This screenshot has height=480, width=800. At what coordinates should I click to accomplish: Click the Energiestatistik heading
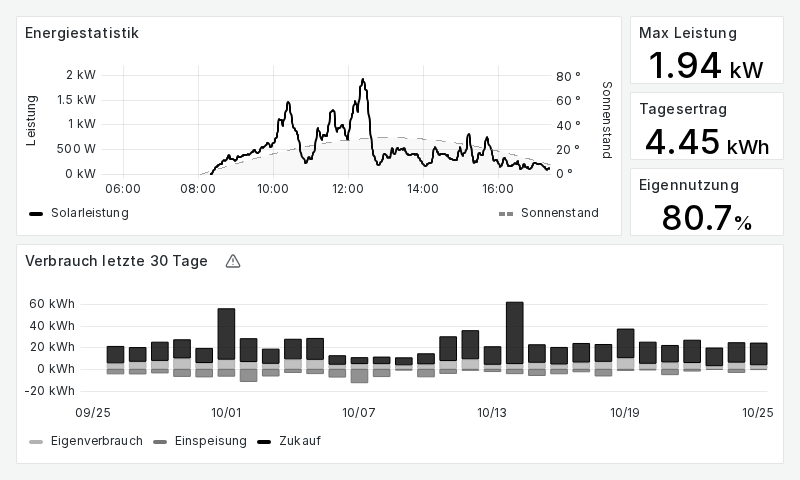click(81, 33)
